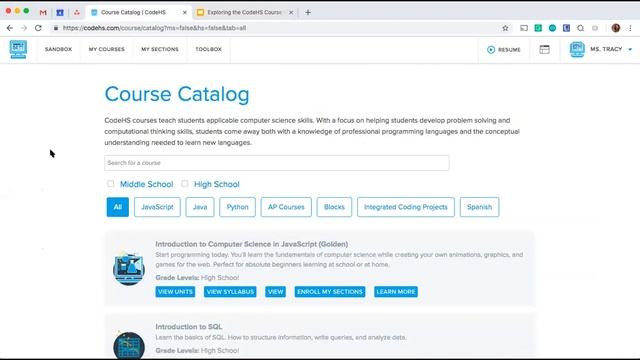Click View Units for the JavaScript course
The image size is (640, 360).
175,291
